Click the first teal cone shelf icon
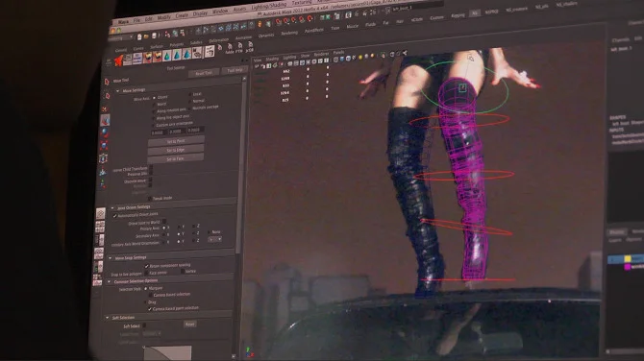The image size is (644, 361). [x=167, y=56]
